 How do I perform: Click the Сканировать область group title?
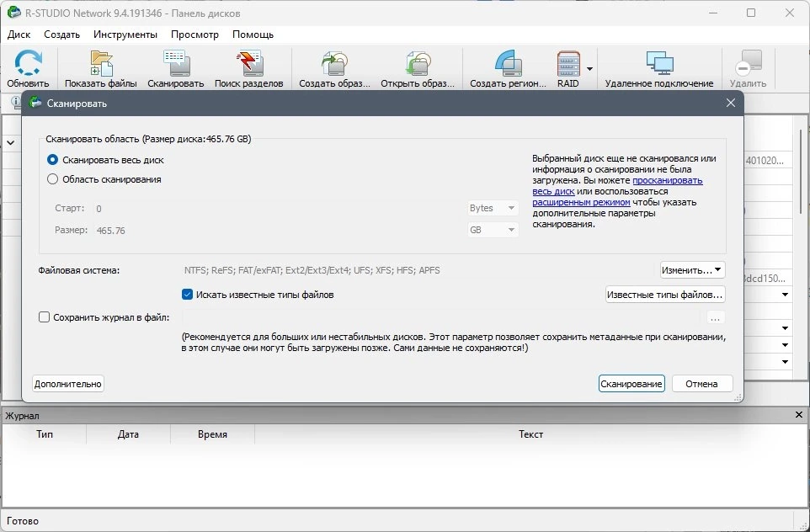(x=148, y=139)
